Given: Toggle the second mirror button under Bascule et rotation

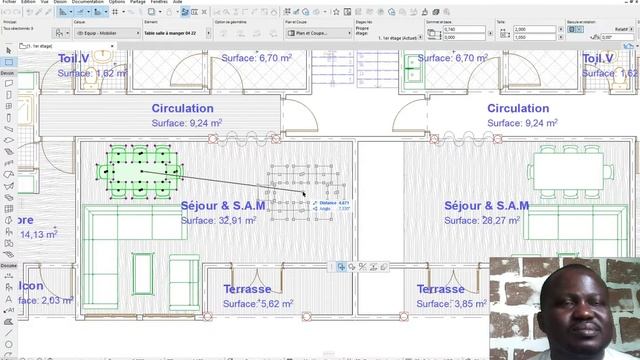Looking at the screenshot, I should pos(580,29).
